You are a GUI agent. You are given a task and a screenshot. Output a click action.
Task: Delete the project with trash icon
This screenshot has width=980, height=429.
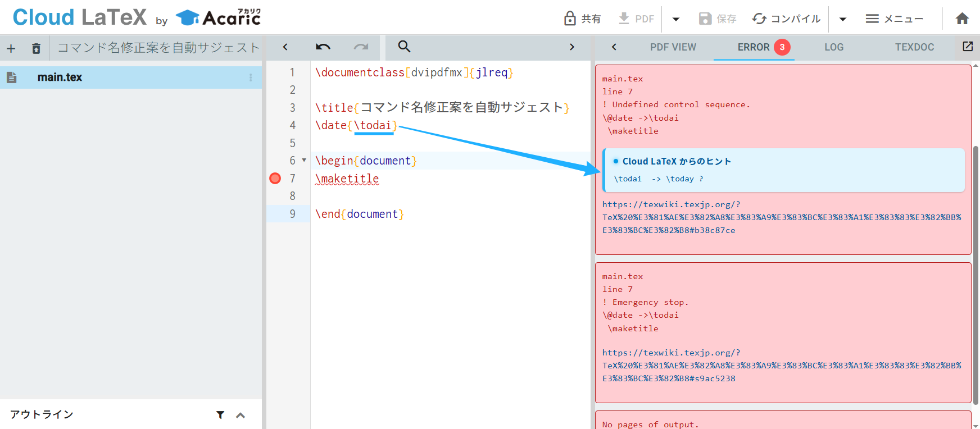pos(36,49)
